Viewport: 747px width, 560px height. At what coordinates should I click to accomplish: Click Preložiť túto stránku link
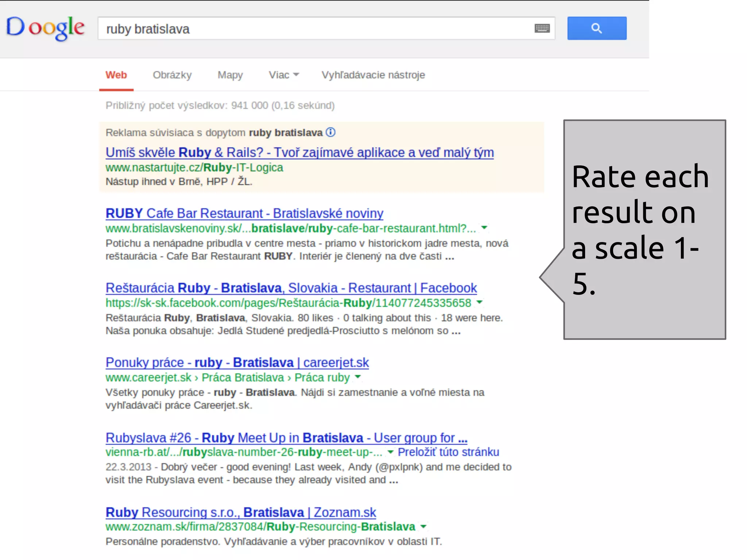(448, 452)
